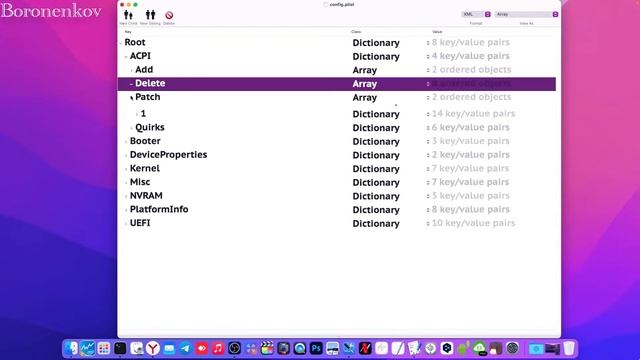Click the Key column header
640x360 pixels.
click(x=128, y=32)
